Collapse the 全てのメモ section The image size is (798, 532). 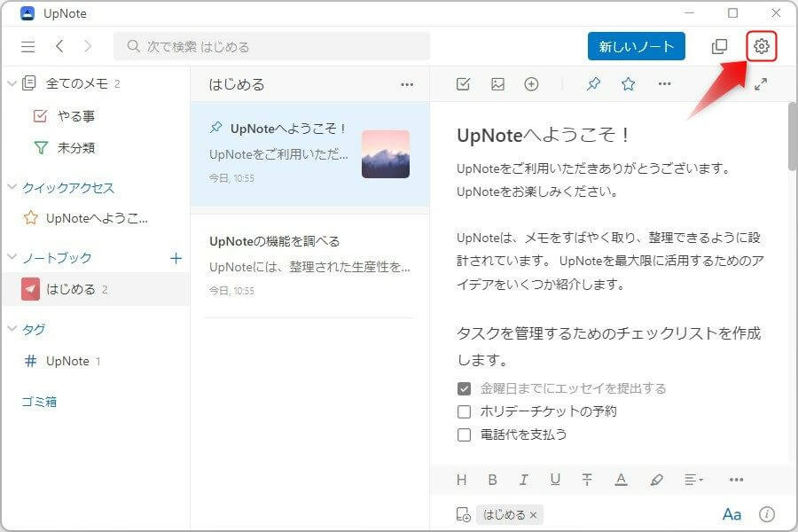point(12,83)
